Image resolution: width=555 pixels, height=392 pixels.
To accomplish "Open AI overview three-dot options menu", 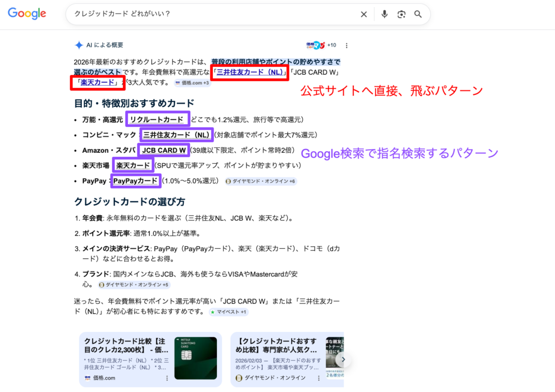I will (x=347, y=46).
